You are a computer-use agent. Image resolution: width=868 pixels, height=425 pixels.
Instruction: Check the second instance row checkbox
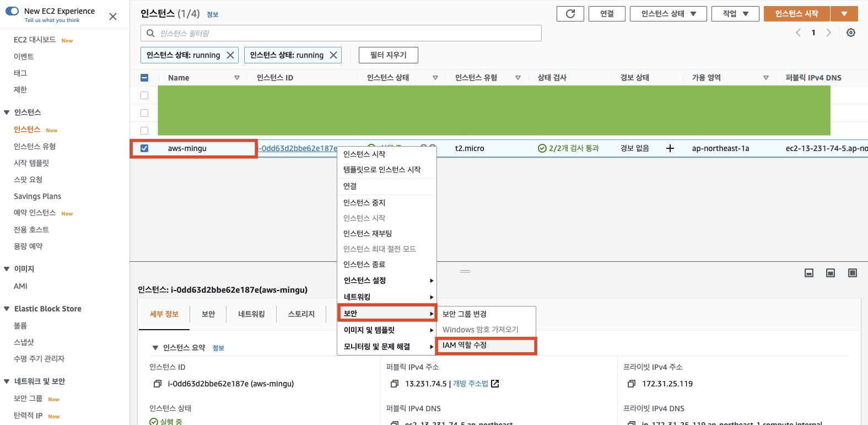[x=144, y=113]
